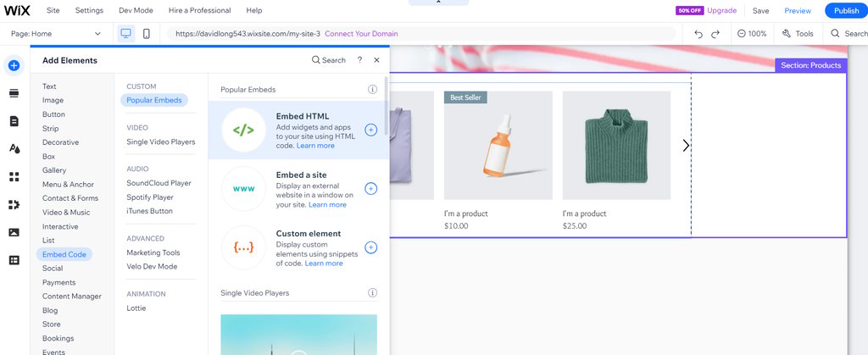The width and height of the screenshot is (868, 355).
Task: Click the undo arrow icon
Action: tap(698, 34)
